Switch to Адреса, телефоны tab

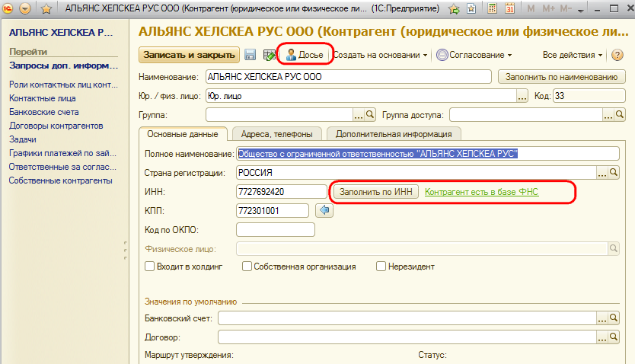(277, 134)
